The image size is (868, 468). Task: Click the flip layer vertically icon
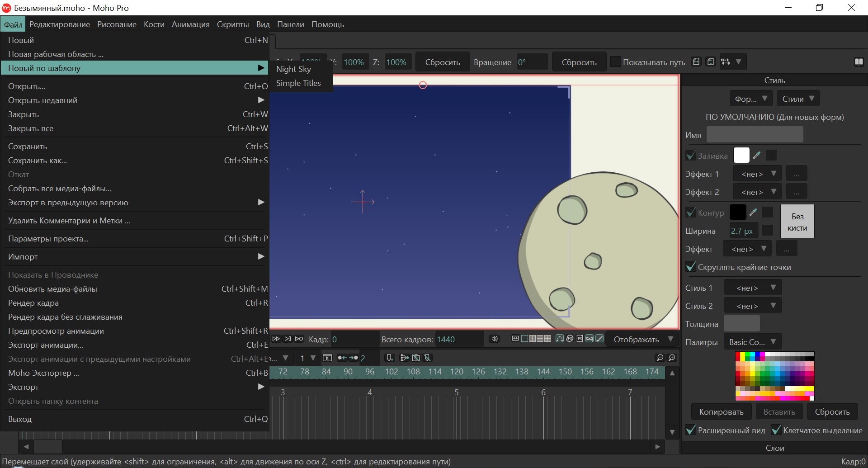pyautogui.click(x=711, y=62)
